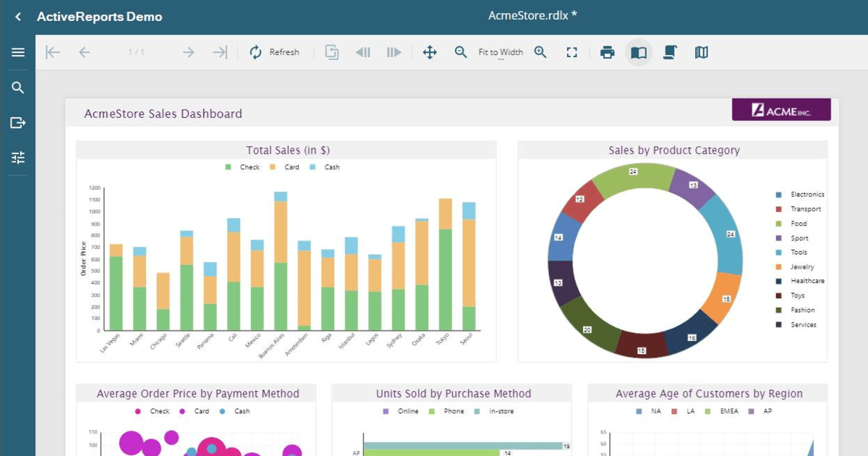Toggle the Online legend in Units Sold chart

click(403, 410)
